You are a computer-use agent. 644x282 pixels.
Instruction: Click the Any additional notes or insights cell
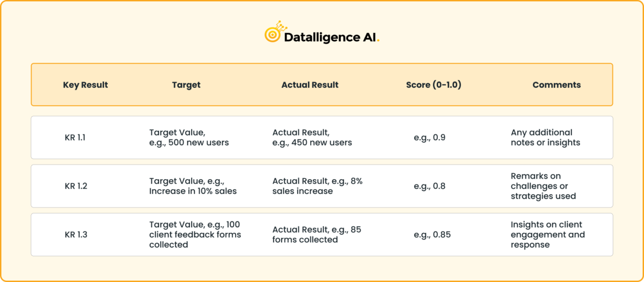tap(546, 137)
